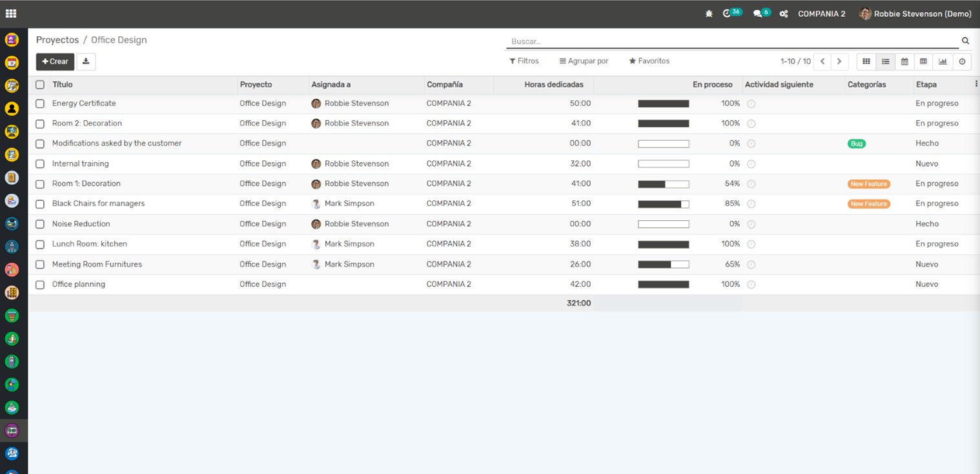Screen dimensions: 980x474
Task: Open the COMPANIA 2 company switcher
Action: (x=821, y=14)
